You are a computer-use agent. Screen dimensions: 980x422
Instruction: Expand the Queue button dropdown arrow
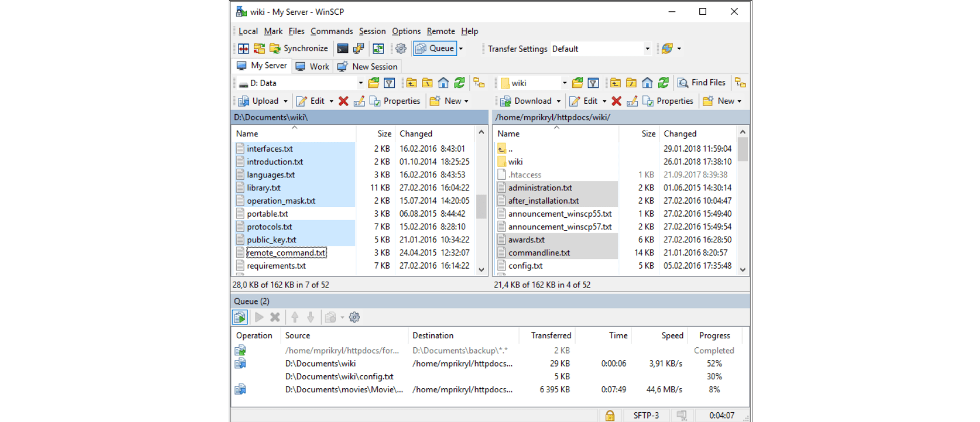pyautogui.click(x=461, y=48)
